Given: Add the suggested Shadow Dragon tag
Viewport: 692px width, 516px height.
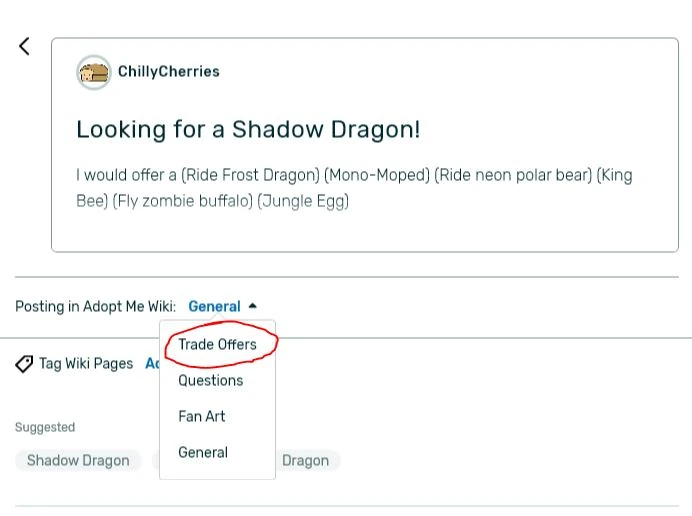Looking at the screenshot, I should [78, 460].
